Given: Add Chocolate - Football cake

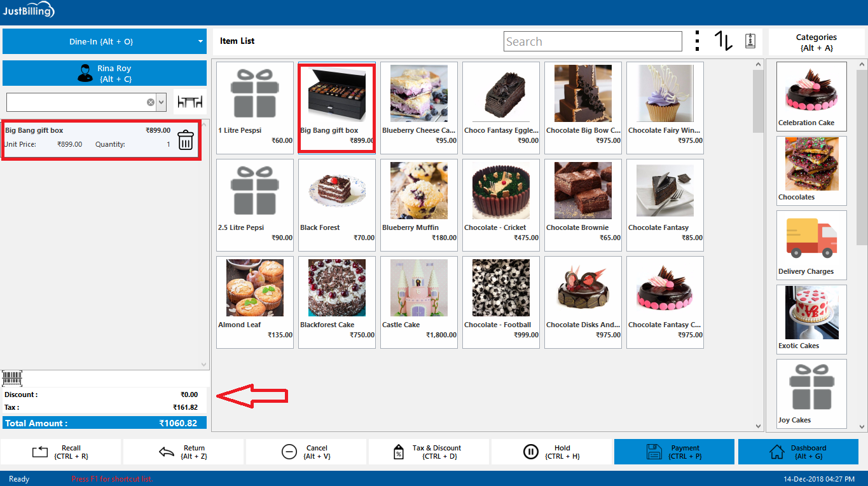Looking at the screenshot, I should 501,302.
